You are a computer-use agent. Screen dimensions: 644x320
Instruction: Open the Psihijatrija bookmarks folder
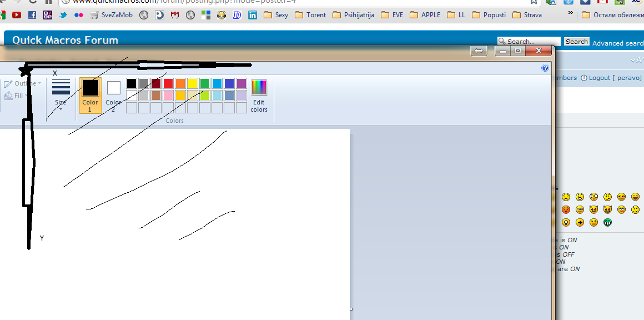coord(354,15)
